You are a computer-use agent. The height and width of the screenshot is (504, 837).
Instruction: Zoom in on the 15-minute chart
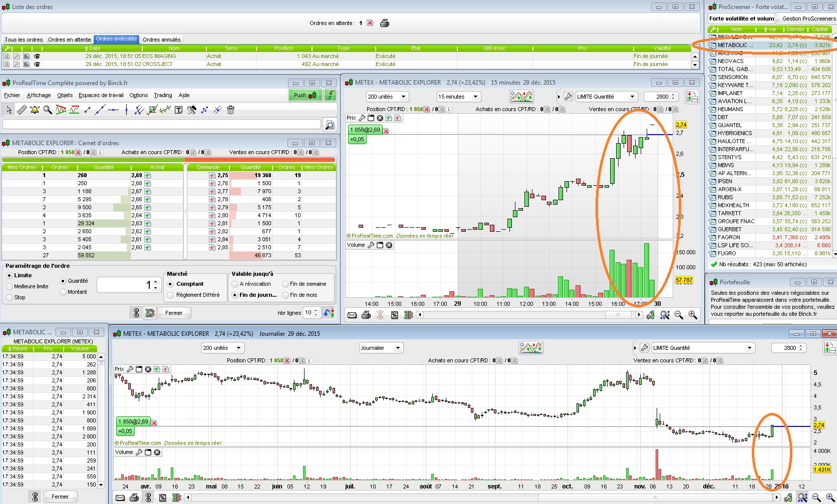pyautogui.click(x=692, y=315)
